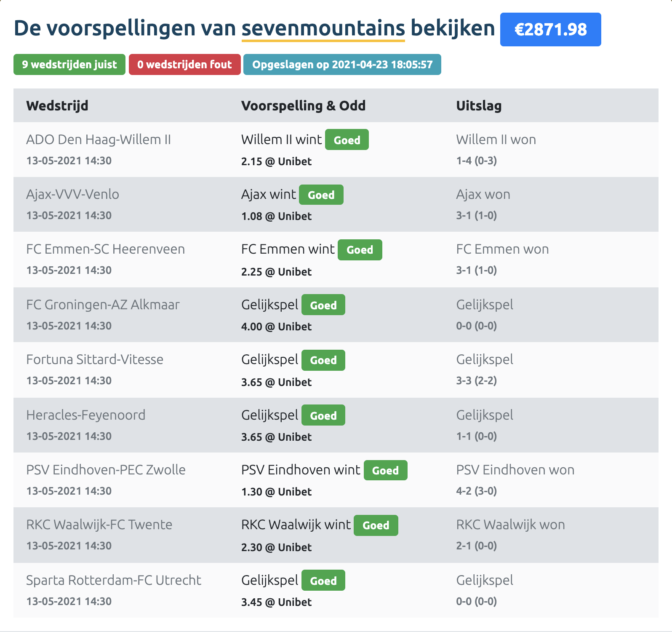Click Goed badge next to PSV Eindhoven wint
The image size is (672, 632).
pos(385,470)
